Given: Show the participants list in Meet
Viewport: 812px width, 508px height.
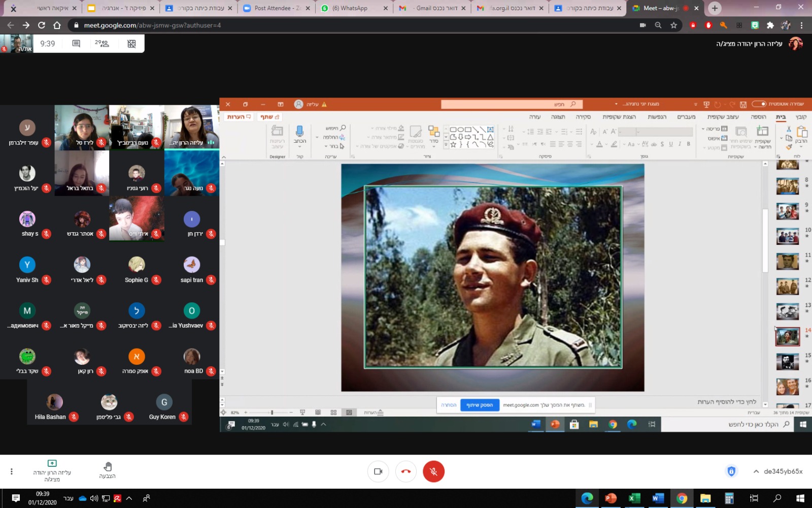Looking at the screenshot, I should coord(102,44).
